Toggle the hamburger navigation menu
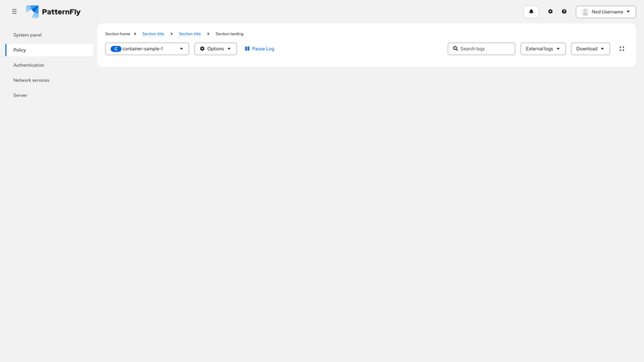Viewport: 644px width, 362px height. coord(14,11)
